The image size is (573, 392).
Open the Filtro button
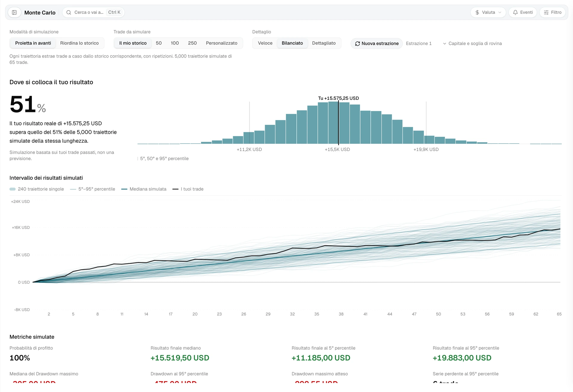[553, 13]
